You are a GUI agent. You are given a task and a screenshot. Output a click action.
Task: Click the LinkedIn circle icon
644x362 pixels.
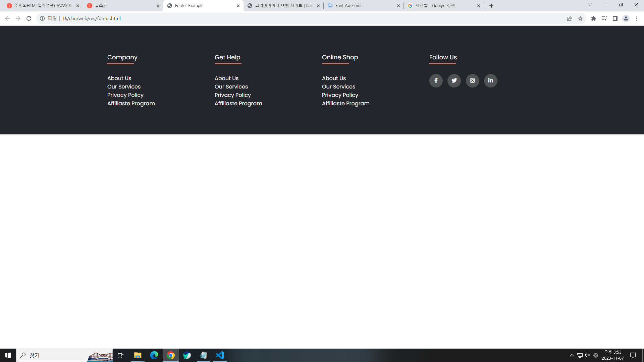click(x=490, y=80)
